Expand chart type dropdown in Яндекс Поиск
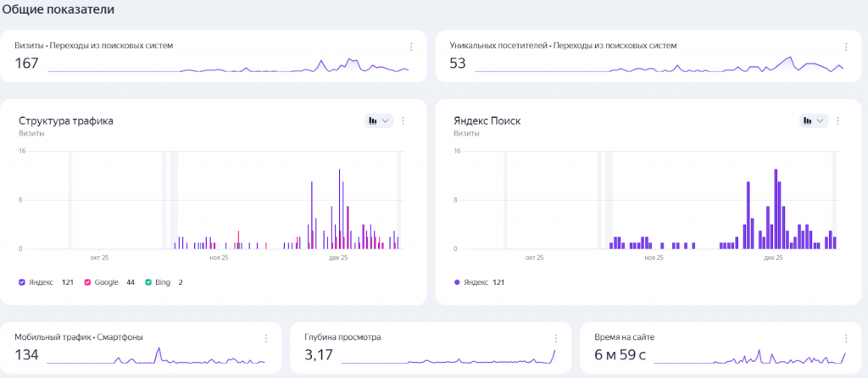 (x=813, y=121)
